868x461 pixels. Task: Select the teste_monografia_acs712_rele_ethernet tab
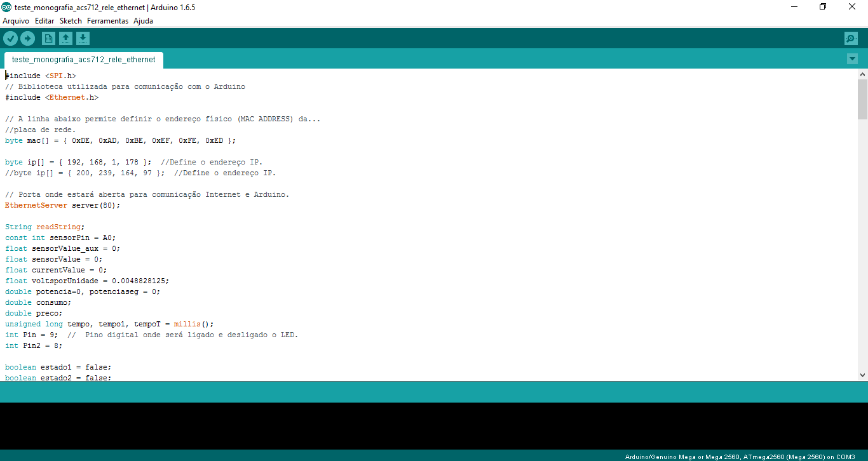(84, 60)
